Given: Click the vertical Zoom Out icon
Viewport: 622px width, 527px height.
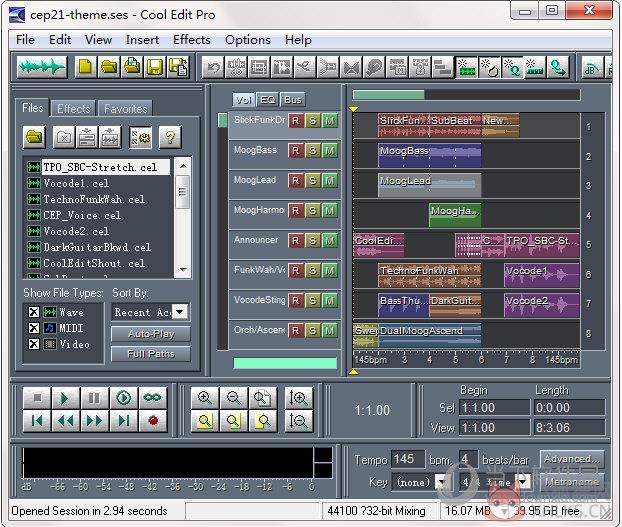Looking at the screenshot, I should coord(299,420).
